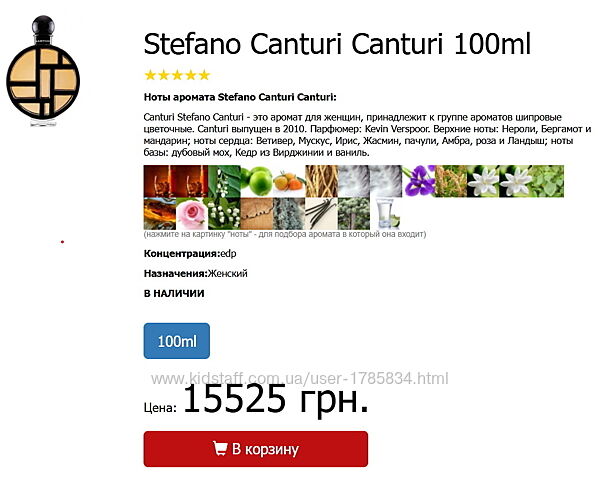Viewport: 600px width, 479px height.
Task: Click the amber landscape note image
Action: tap(160, 213)
